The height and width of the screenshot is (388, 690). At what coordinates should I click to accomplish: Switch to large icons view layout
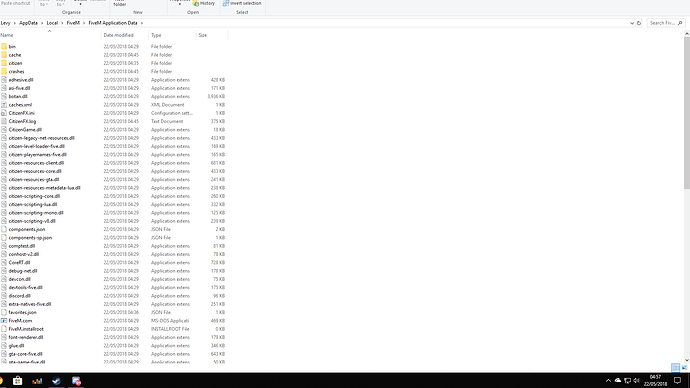point(684,368)
